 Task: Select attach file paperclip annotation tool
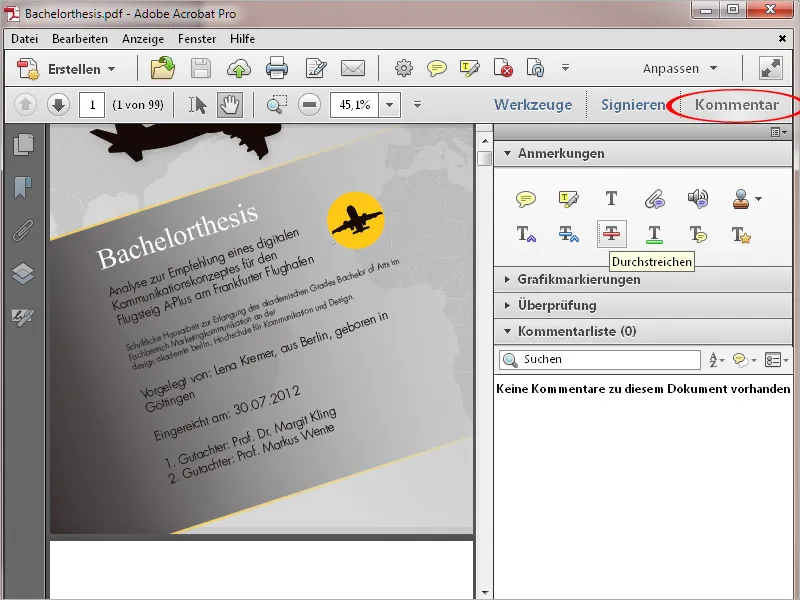tap(655, 198)
